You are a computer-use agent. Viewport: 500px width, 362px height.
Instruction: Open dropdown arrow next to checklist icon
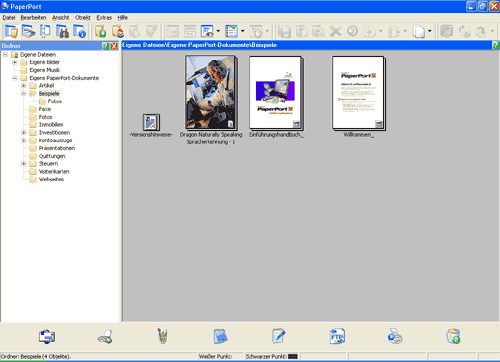pyautogui.click(x=243, y=31)
